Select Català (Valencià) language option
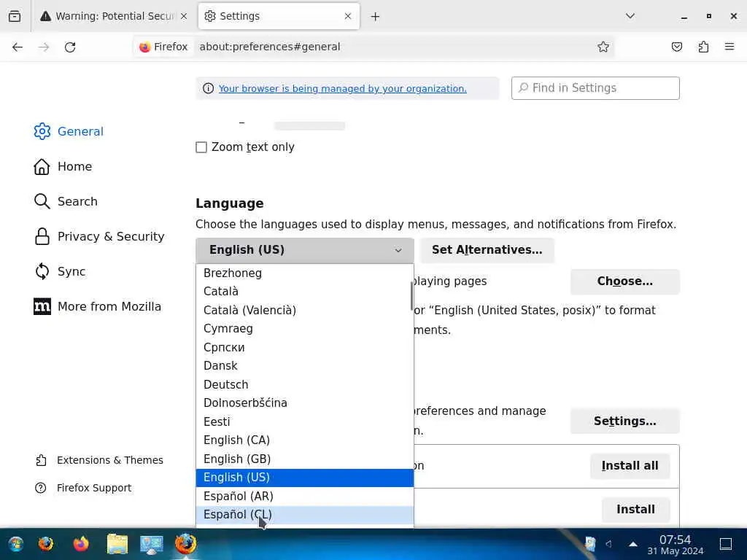This screenshot has height=560, width=747. (x=304, y=311)
